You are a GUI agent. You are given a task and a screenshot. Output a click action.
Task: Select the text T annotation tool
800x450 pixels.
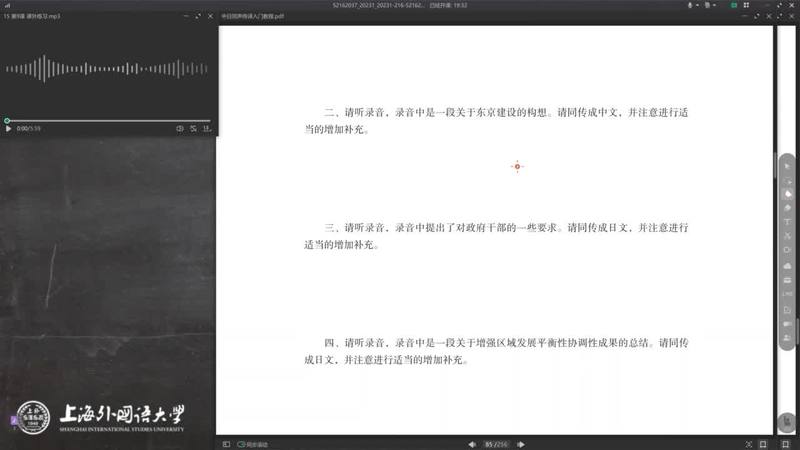787,221
